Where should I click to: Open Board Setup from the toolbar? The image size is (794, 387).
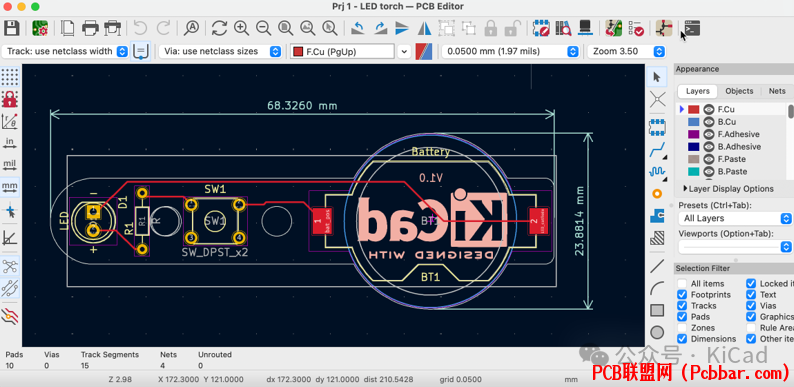(40, 28)
